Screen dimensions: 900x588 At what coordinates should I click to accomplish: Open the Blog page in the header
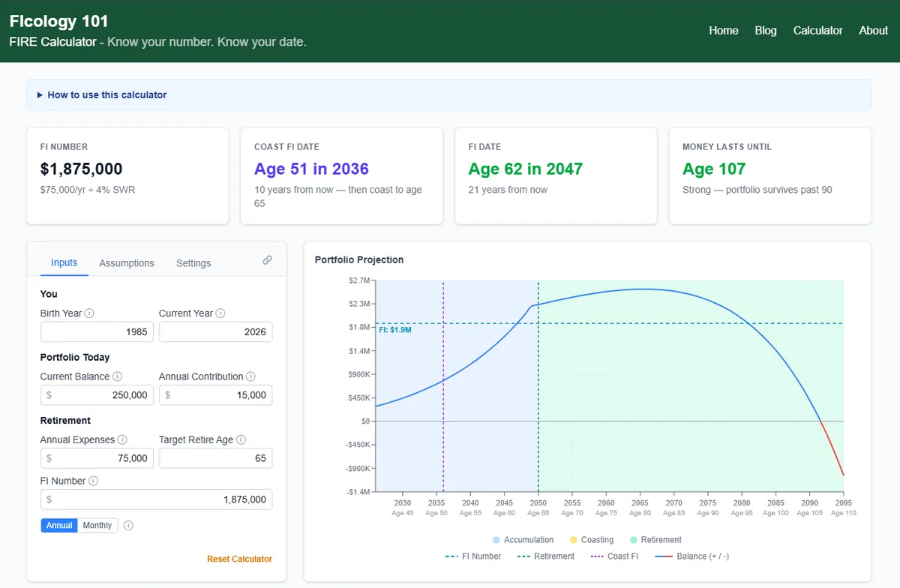pos(766,31)
